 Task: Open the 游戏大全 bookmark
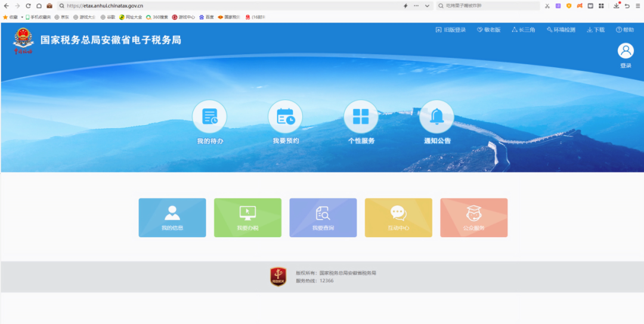coord(84,17)
